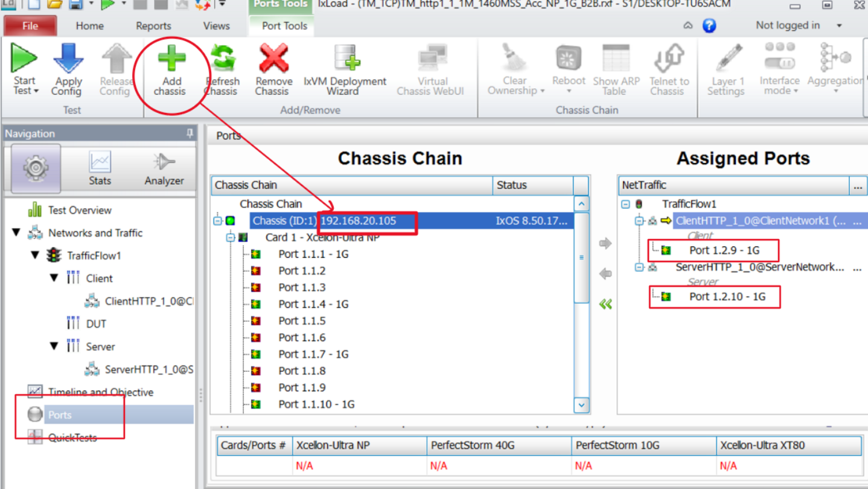Collapse the Chassis ID:1 tree node
This screenshot has width=868, height=489.
(217, 222)
